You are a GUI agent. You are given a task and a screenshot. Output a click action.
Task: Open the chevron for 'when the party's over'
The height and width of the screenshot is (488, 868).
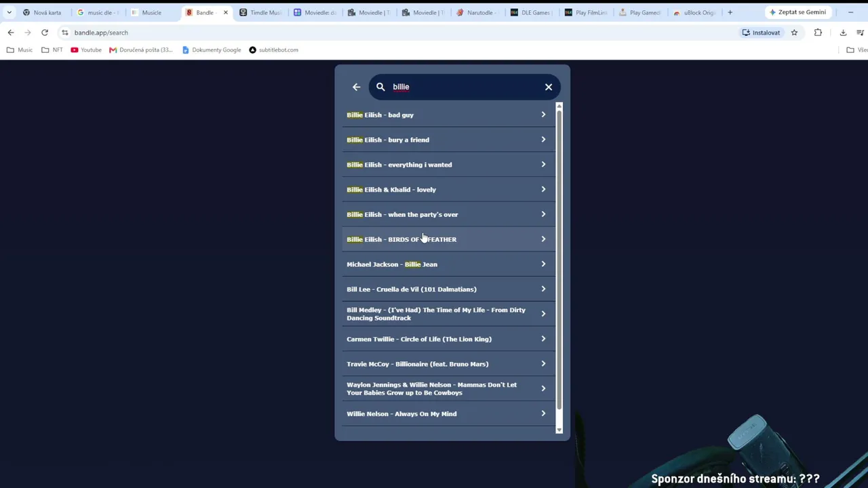(x=543, y=214)
